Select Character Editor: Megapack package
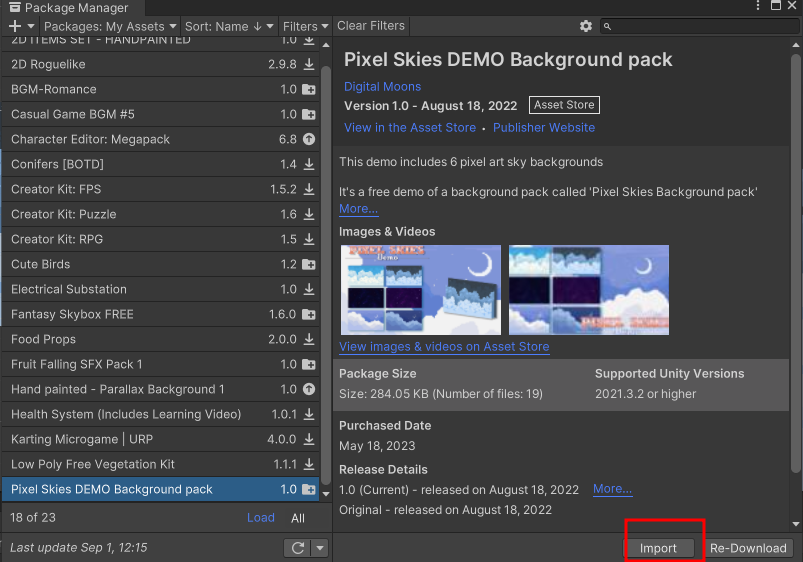This screenshot has height=562, width=803. tap(161, 139)
